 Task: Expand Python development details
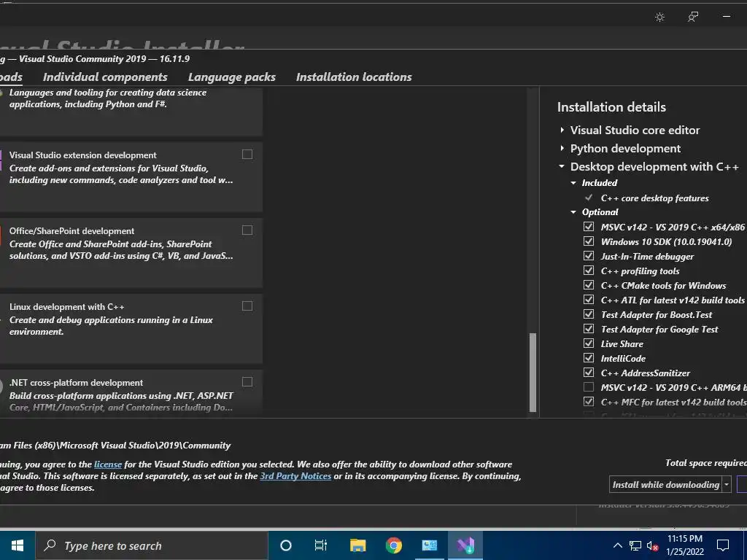[x=562, y=148]
